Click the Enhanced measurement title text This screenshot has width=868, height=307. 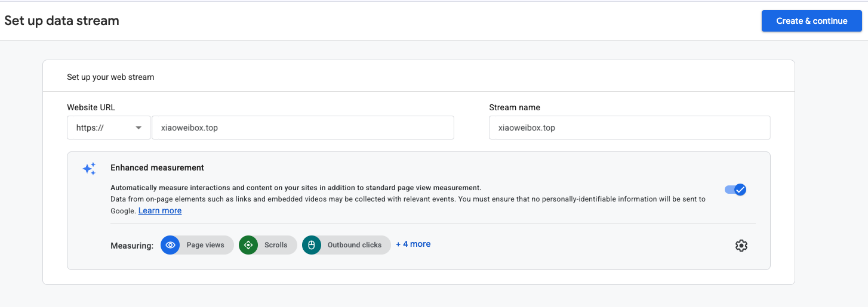coord(158,168)
